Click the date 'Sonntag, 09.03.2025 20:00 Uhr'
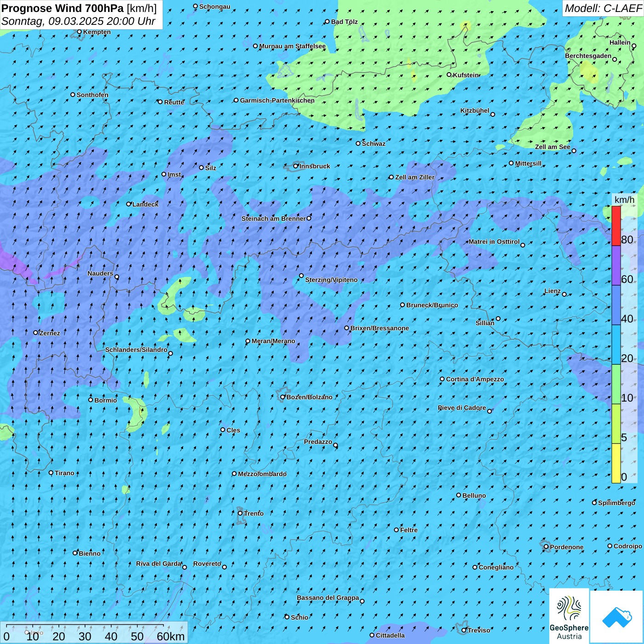This screenshot has height=644, width=644. click(x=78, y=21)
